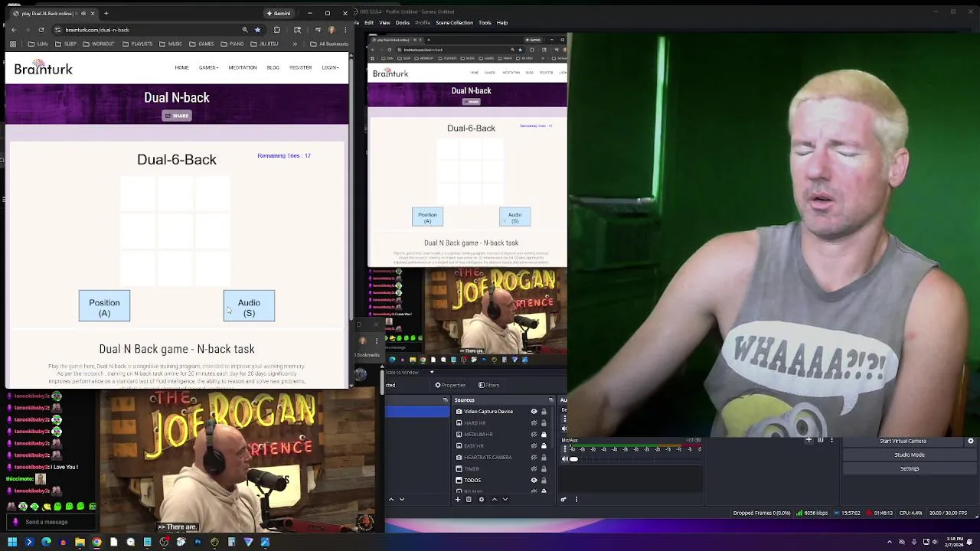The height and width of the screenshot is (551, 980).
Task: Open the Chrome profile avatar
Action: (332, 30)
